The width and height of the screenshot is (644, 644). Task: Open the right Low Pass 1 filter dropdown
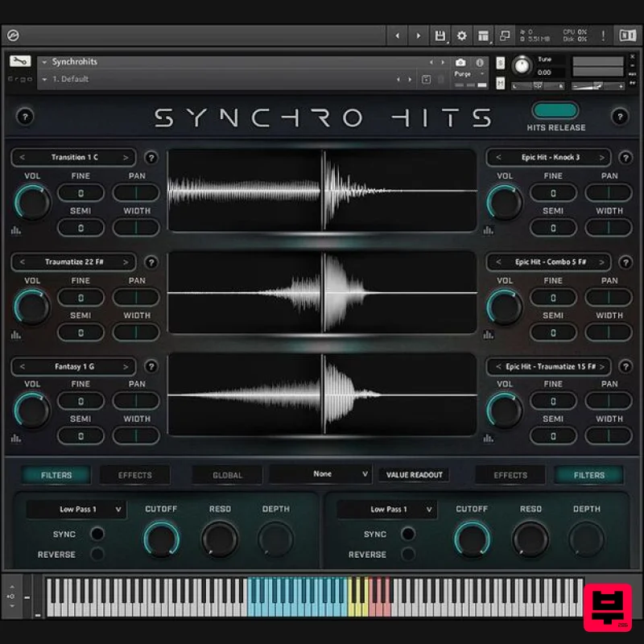[x=387, y=510]
